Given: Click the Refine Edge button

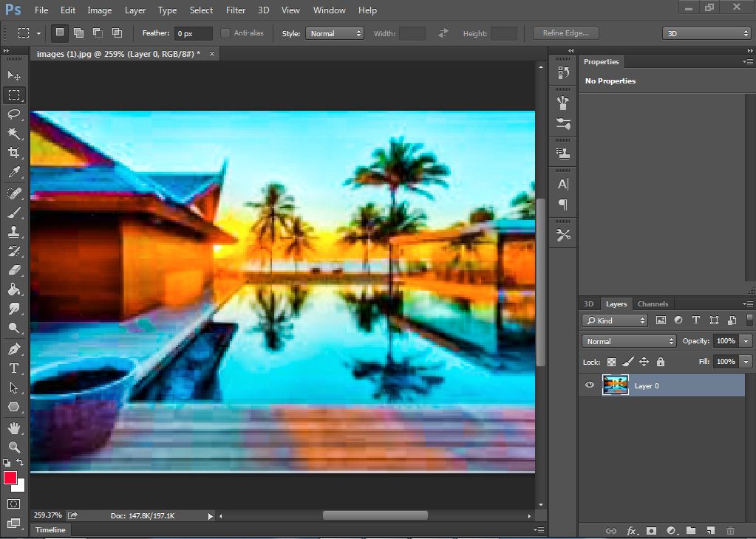Looking at the screenshot, I should pos(565,32).
